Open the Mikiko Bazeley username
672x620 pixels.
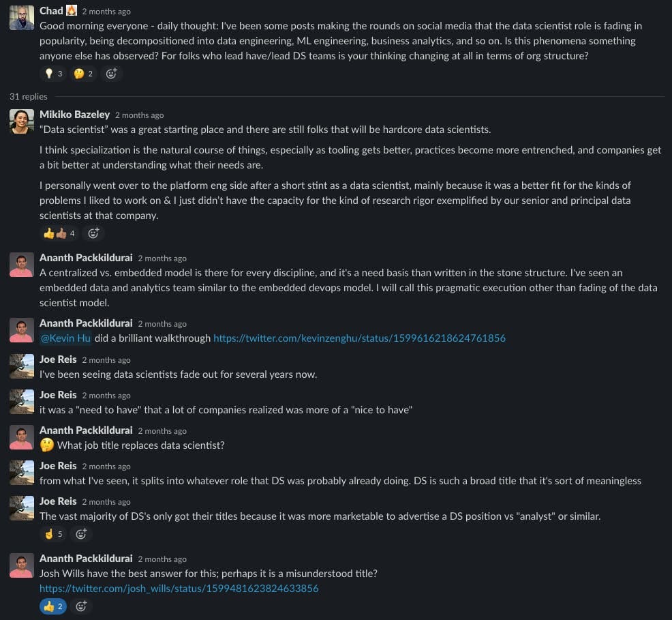(74, 115)
